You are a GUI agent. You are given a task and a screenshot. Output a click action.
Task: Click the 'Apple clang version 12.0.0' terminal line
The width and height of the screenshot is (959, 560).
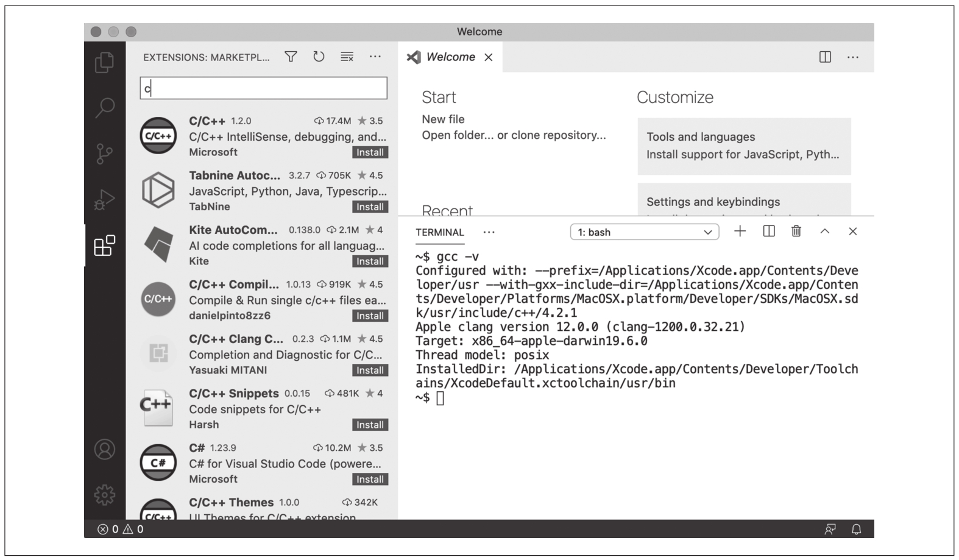(580, 327)
